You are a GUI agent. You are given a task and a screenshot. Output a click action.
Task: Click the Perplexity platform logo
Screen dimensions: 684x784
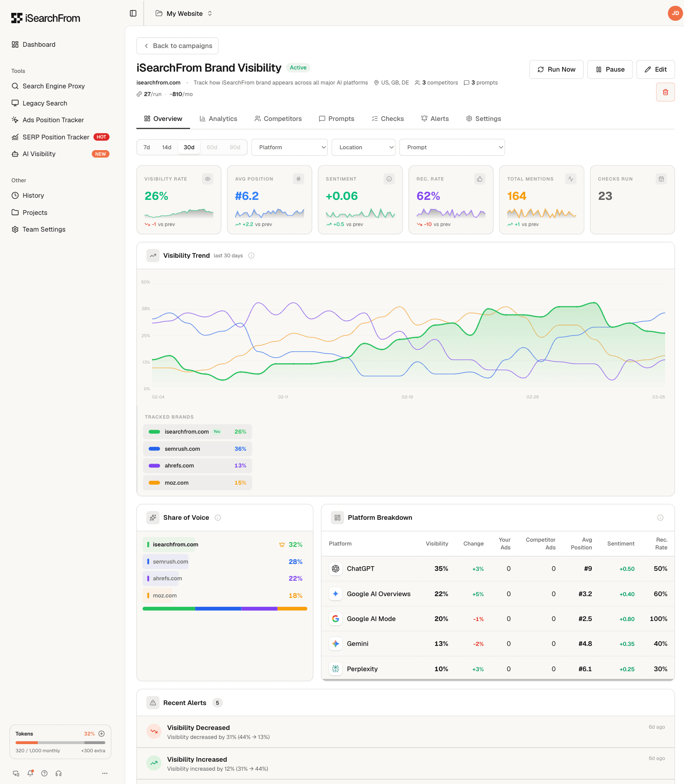tap(336, 669)
